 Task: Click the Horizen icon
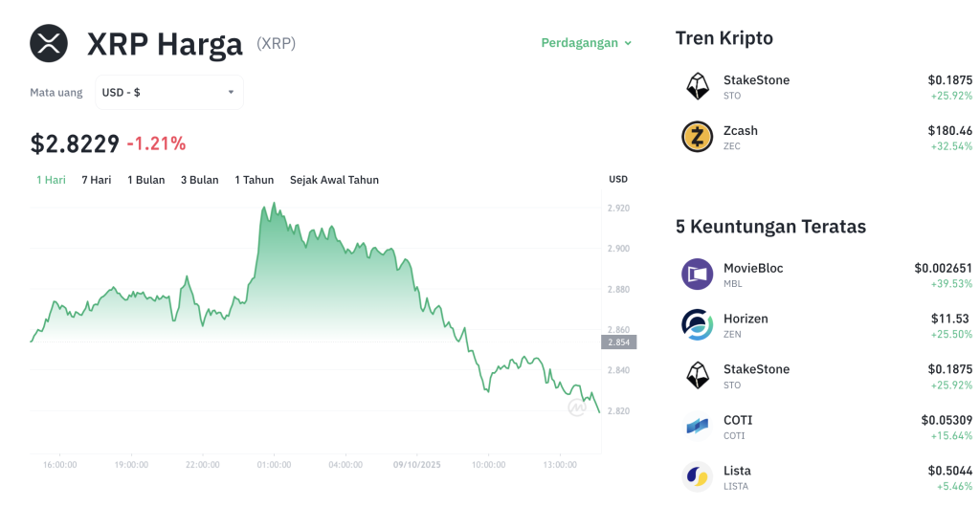coord(697,325)
